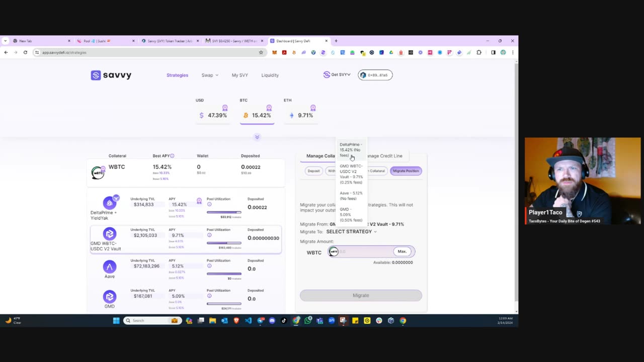Open the SELECT STRATEGY dropdown
Image resolution: width=644 pixels, height=362 pixels.
coord(351,232)
